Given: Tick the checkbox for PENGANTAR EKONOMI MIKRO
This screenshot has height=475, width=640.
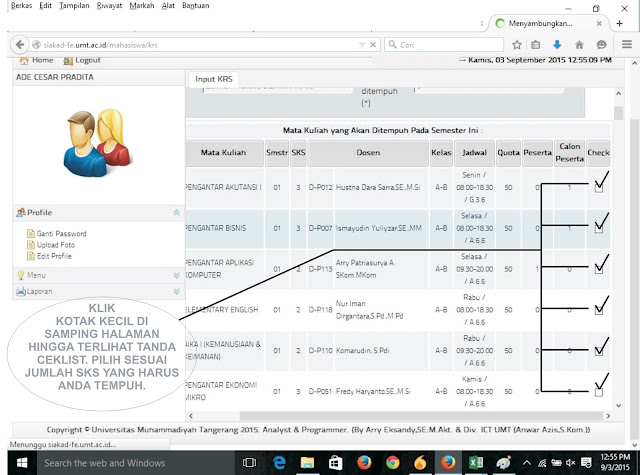Looking at the screenshot, I should [599, 392].
